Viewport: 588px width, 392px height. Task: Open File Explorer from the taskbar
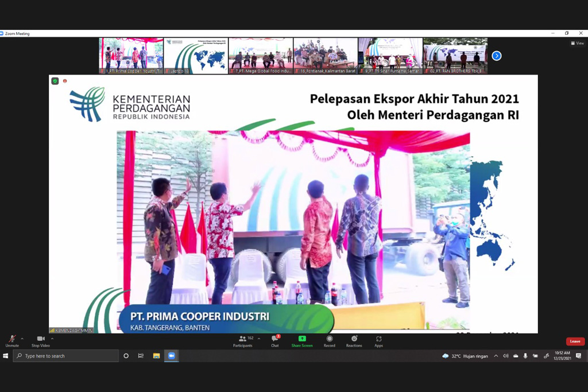pos(156,356)
